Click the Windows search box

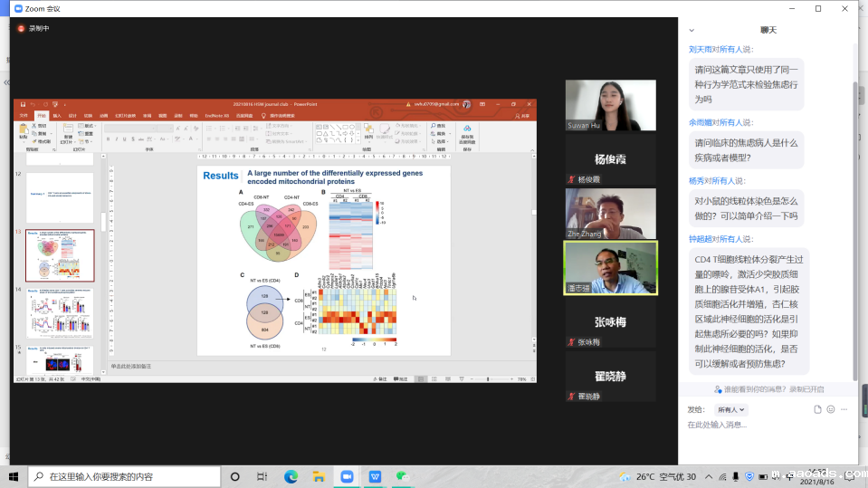[x=125, y=476]
